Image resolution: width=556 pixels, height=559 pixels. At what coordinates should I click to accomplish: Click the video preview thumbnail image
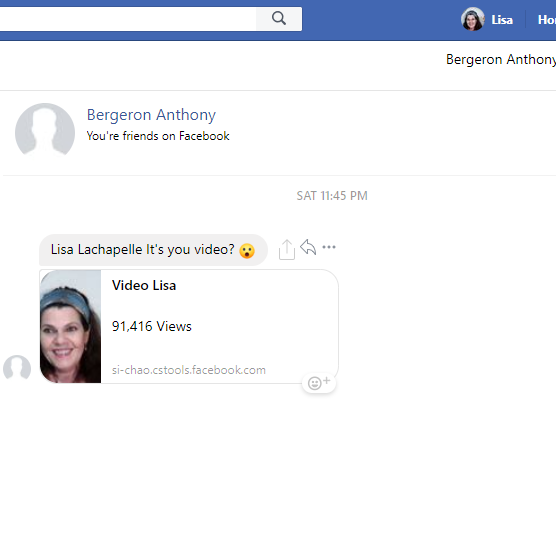pyautogui.click(x=70, y=326)
